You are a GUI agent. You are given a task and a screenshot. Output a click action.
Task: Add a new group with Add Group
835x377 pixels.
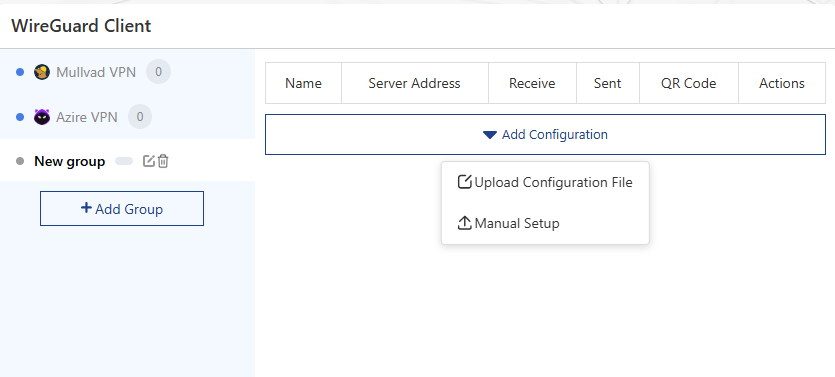pos(122,209)
